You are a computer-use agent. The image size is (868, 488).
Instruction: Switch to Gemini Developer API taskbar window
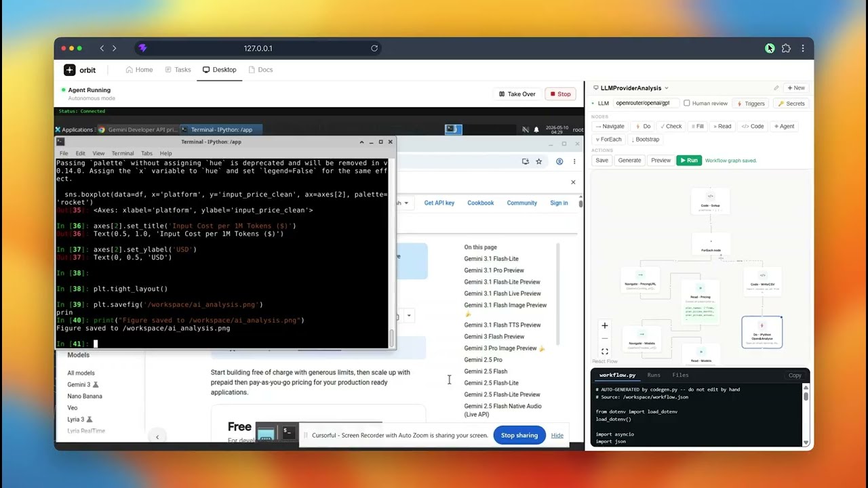[x=138, y=129]
